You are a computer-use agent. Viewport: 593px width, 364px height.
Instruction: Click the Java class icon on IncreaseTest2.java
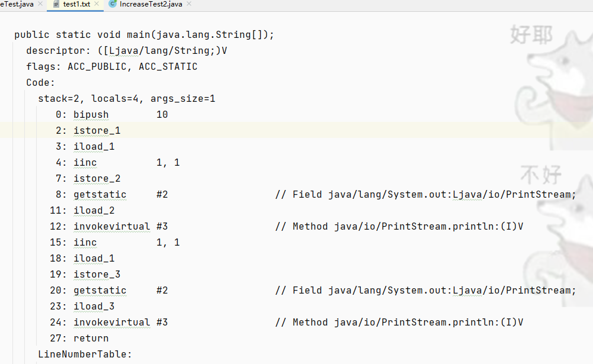click(x=113, y=4)
